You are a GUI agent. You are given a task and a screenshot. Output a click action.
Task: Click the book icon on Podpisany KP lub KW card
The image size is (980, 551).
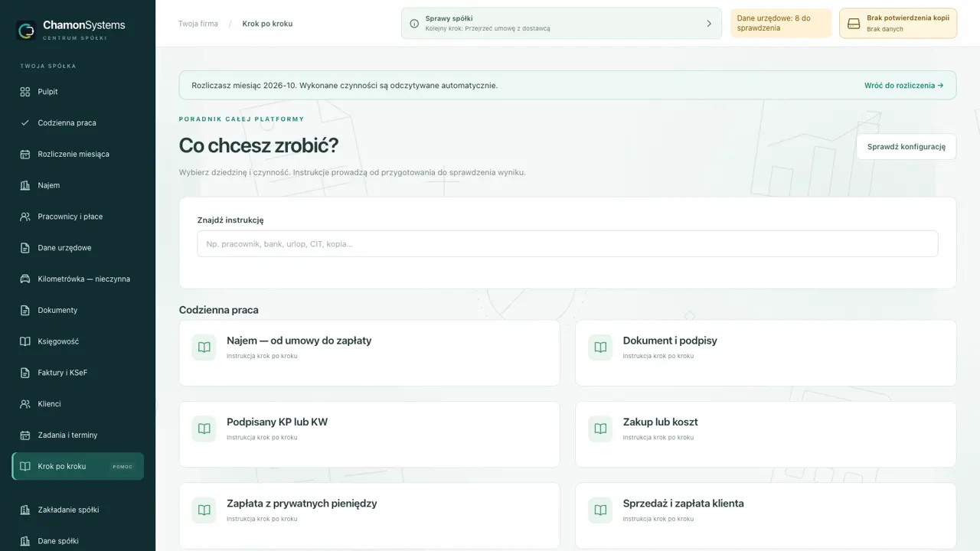pyautogui.click(x=204, y=429)
